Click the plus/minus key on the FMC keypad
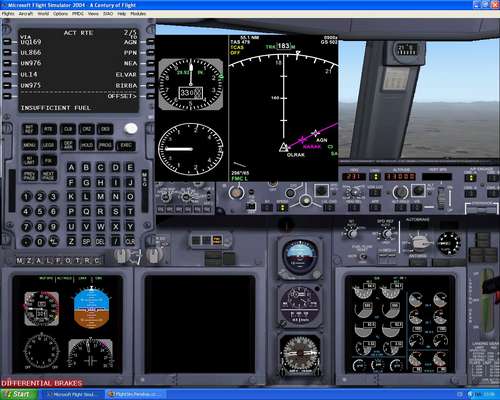Image resolution: width=500 pixels, height=400 pixels. (54, 241)
